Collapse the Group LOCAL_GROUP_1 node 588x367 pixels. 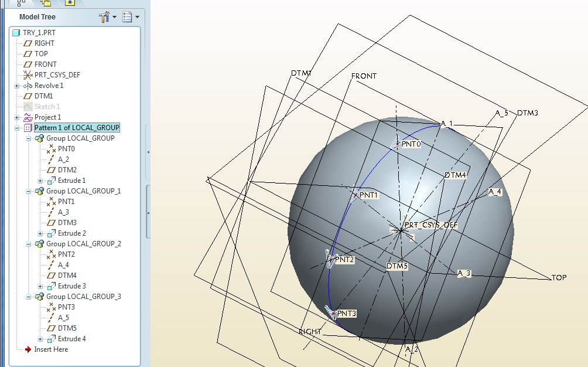pyautogui.click(x=29, y=191)
